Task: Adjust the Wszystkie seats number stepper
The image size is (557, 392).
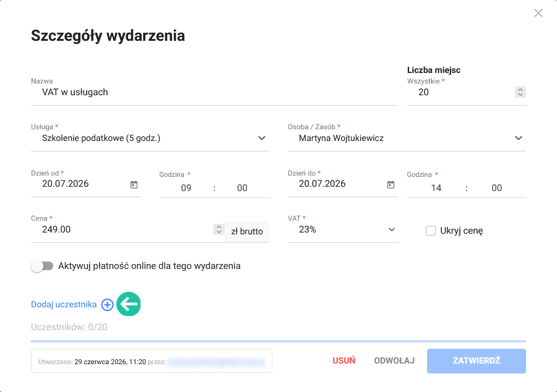Action: [520, 92]
